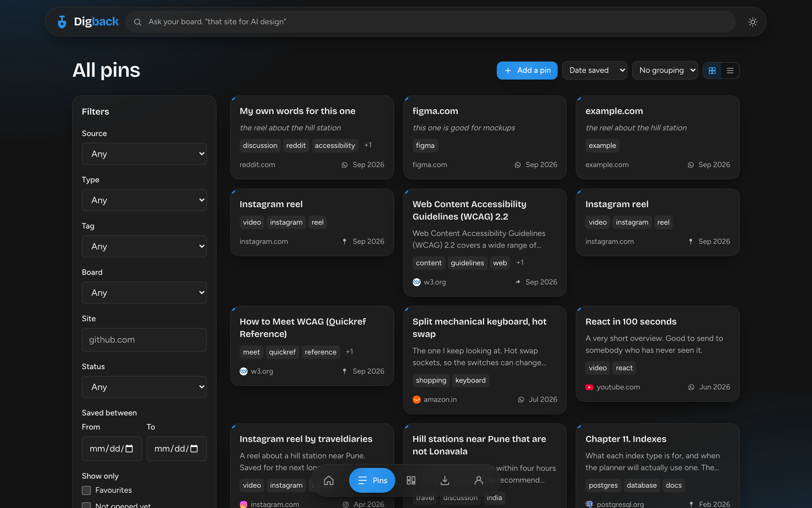Click the database tag chip
This screenshot has width=812, height=508.
click(641, 485)
